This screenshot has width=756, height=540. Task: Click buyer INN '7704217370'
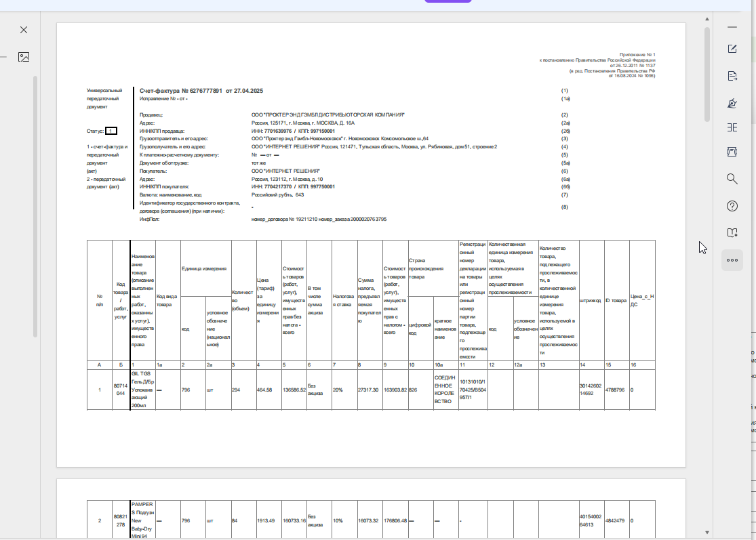click(x=278, y=187)
